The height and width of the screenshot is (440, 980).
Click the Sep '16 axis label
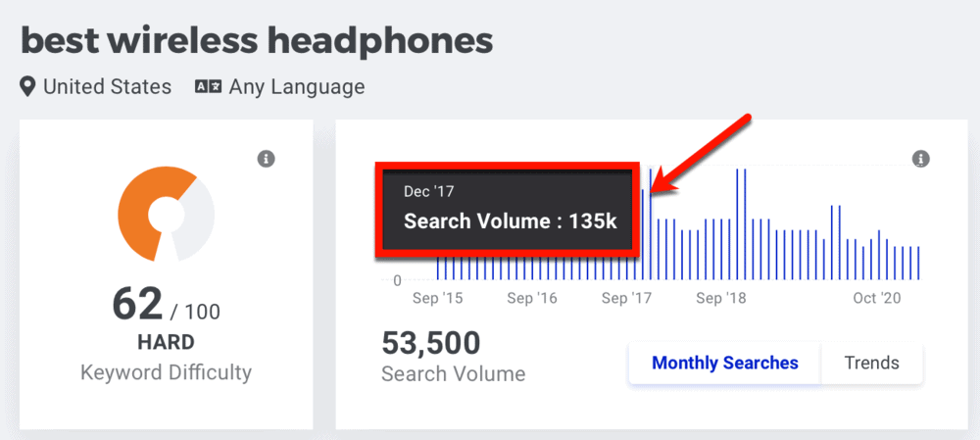pyautogui.click(x=531, y=298)
